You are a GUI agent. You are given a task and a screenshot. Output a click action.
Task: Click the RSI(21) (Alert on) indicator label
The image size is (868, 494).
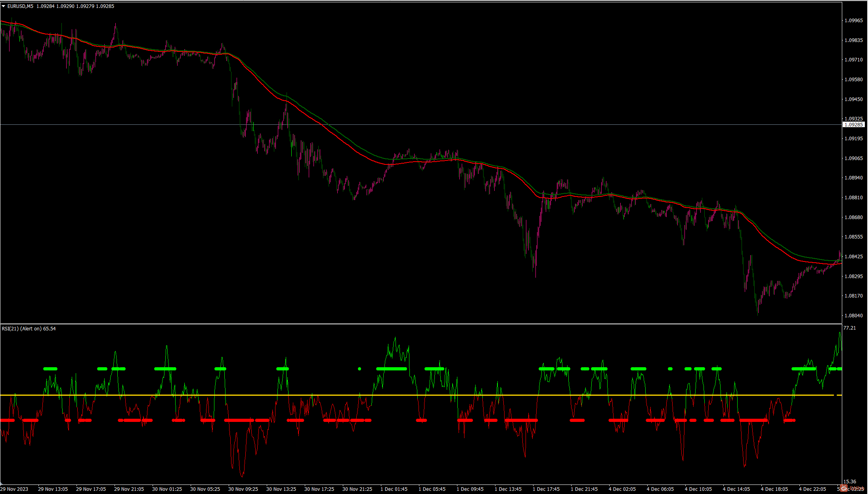click(x=22, y=329)
